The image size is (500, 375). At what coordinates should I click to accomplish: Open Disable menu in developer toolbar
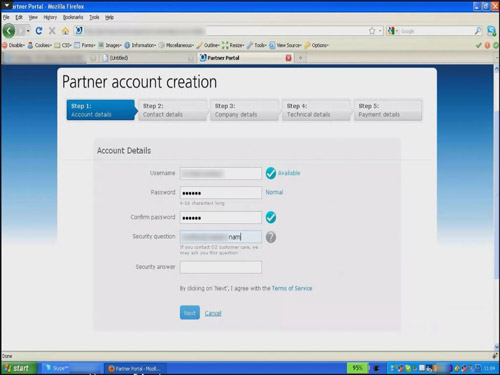[x=14, y=45]
